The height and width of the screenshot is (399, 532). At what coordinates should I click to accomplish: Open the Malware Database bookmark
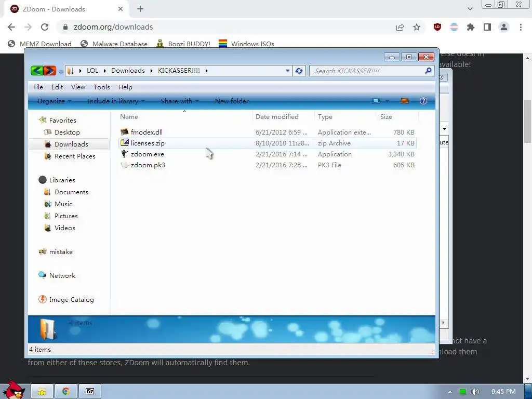click(x=114, y=44)
